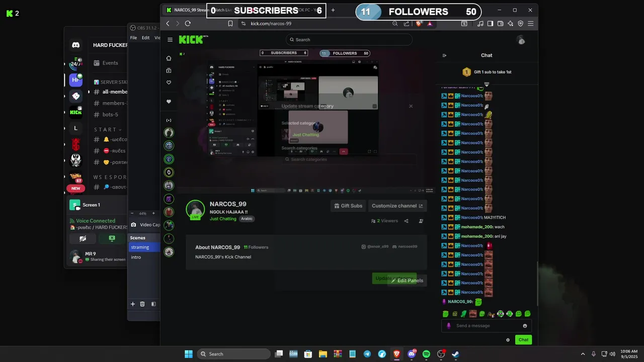Open the browser sidebar panel icon
The image size is (644, 362).
(490, 24)
